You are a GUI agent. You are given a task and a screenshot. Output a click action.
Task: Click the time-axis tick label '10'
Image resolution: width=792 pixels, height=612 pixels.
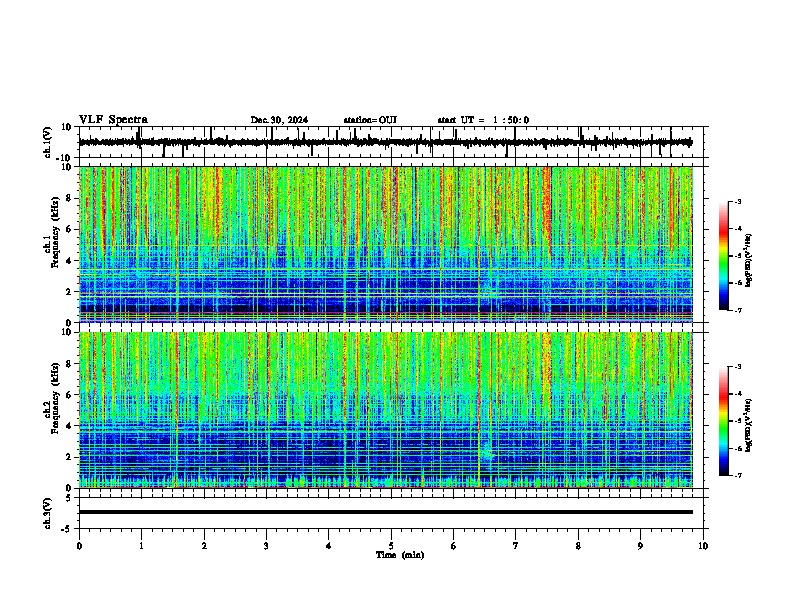click(703, 546)
